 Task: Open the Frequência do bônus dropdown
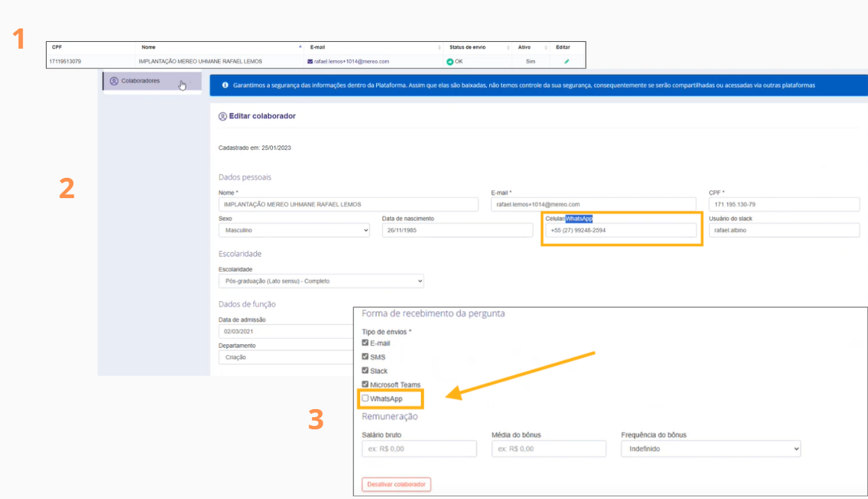click(x=711, y=449)
